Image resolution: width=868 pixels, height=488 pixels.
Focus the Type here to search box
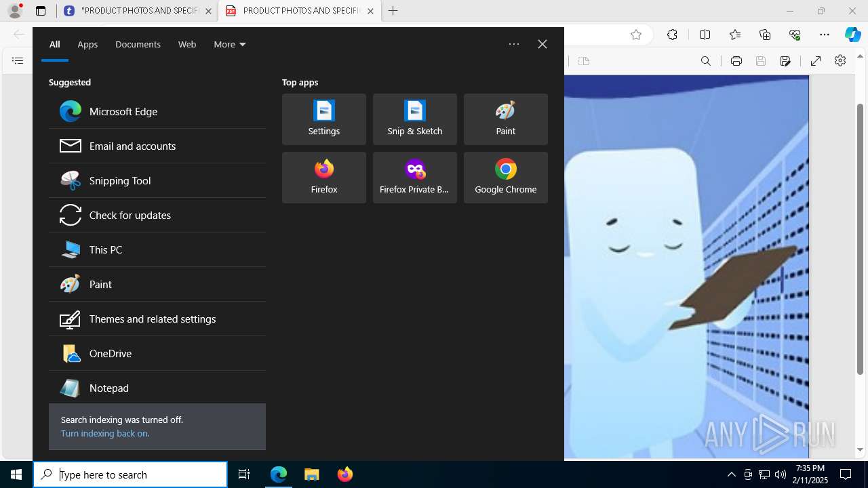[130, 474]
